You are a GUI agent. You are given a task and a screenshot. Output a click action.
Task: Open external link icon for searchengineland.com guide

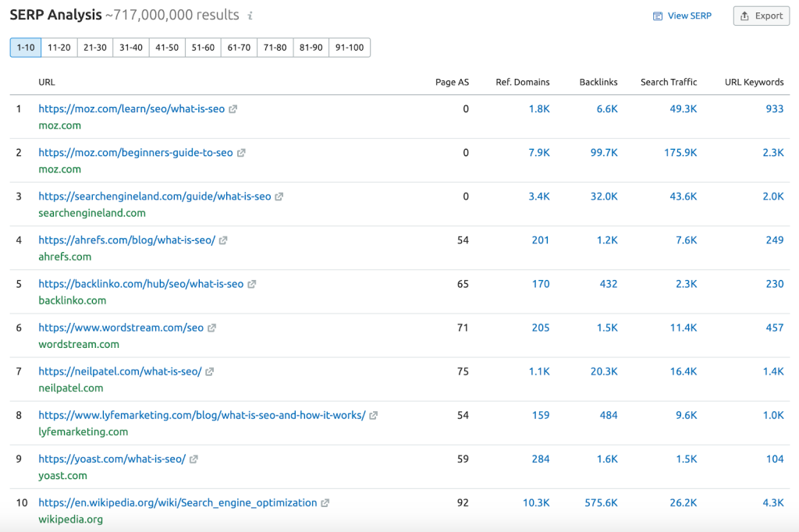pos(279,197)
